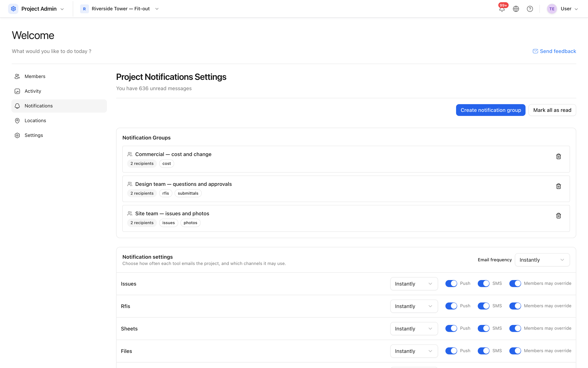Open Site team — issues and photos
This screenshot has height=368, width=588.
click(346, 218)
